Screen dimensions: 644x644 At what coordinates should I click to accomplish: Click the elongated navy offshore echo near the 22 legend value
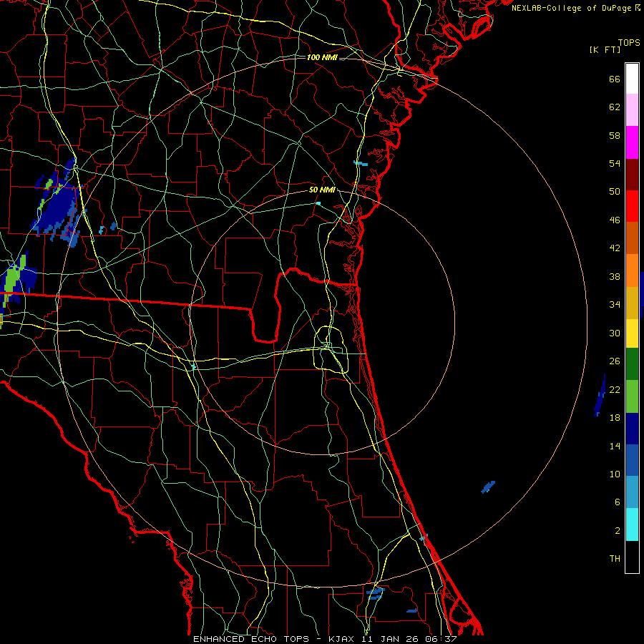600,395
